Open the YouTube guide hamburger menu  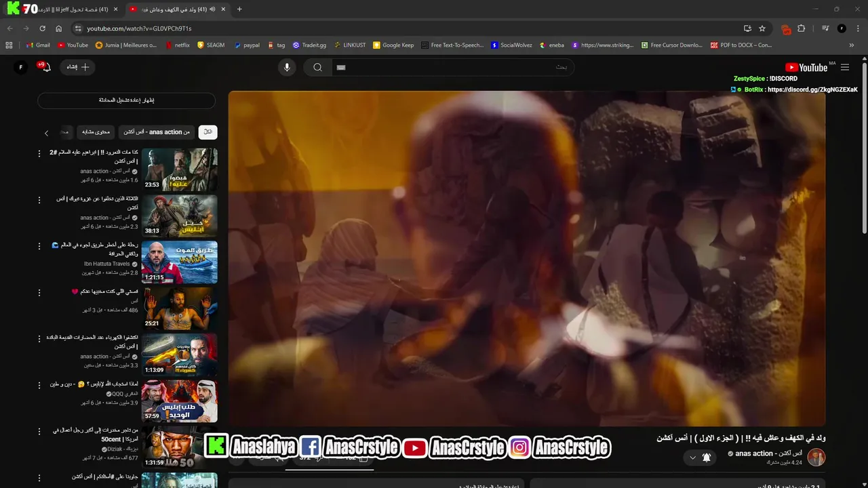pos(844,67)
